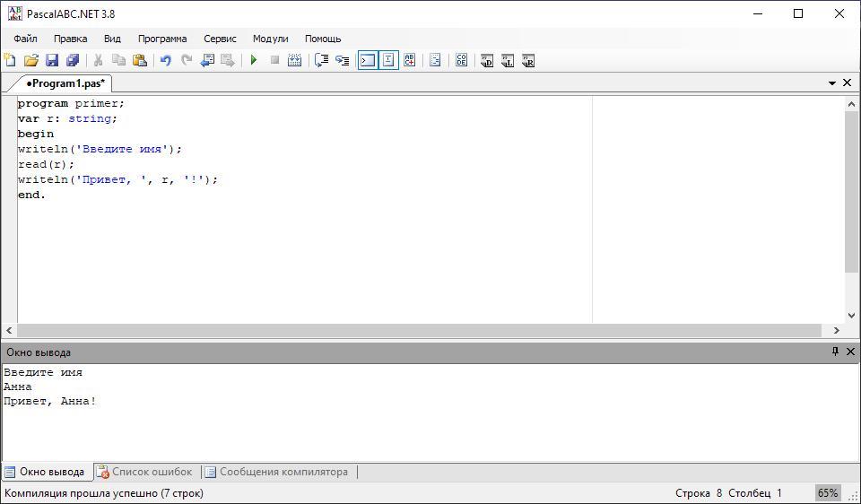
Task: Select the Program1.pas tab
Action: (x=65, y=83)
